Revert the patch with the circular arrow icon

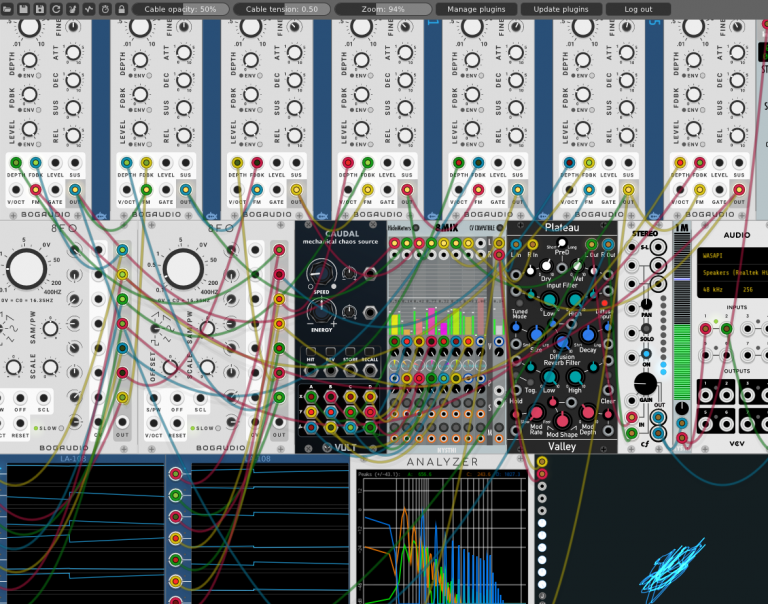56,9
